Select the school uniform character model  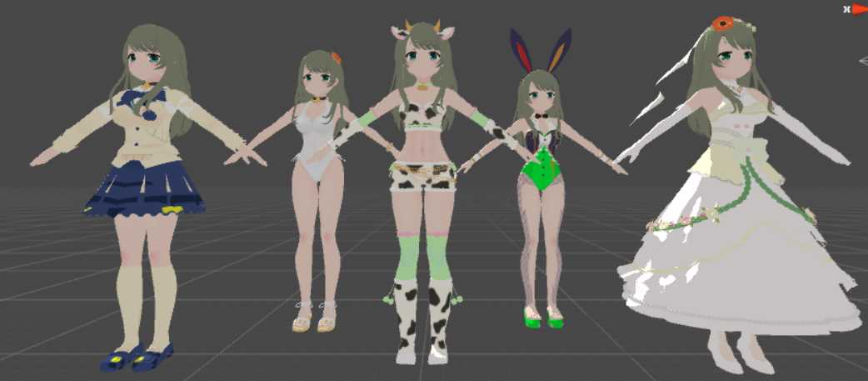click(147, 142)
